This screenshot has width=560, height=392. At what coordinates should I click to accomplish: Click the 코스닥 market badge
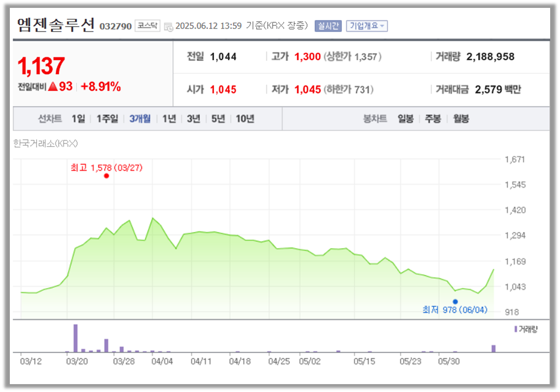coord(147,26)
